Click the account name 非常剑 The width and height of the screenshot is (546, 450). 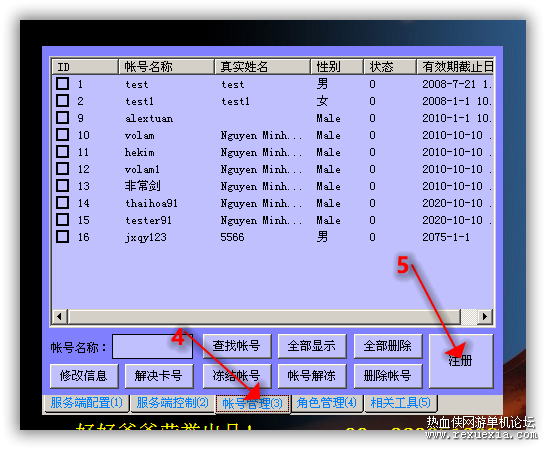[143, 186]
